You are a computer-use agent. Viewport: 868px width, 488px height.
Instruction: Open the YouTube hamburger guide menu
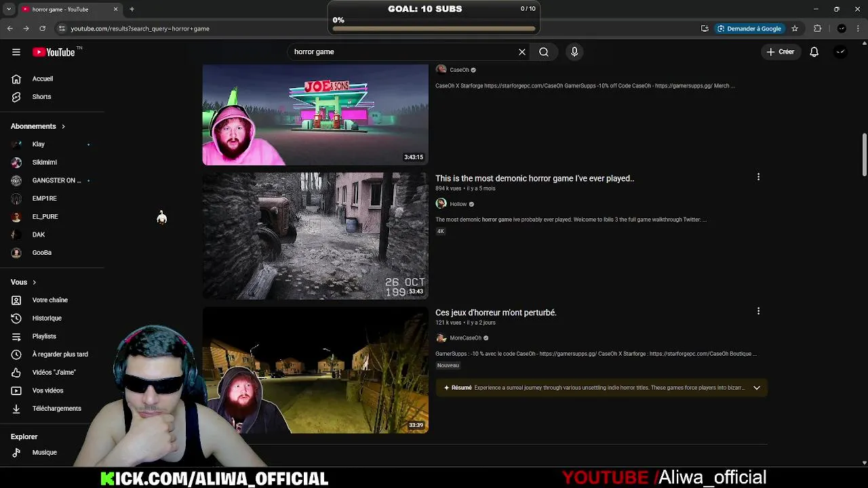tap(16, 52)
